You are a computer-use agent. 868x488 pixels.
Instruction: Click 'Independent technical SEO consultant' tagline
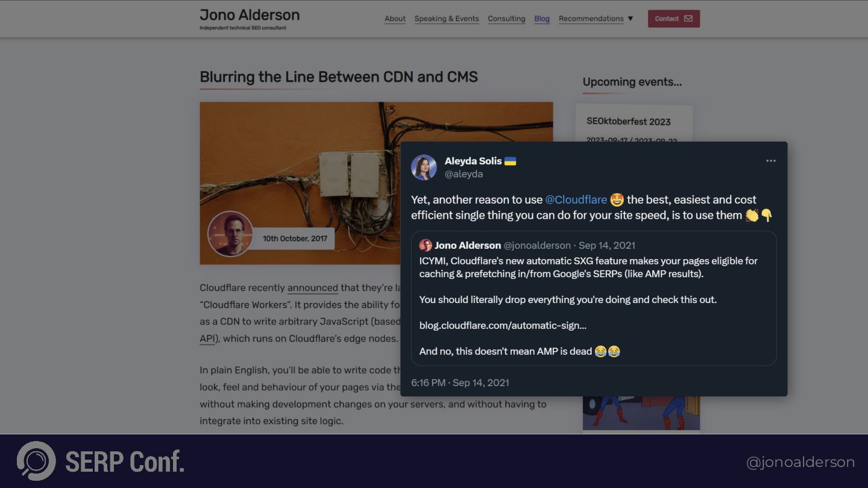click(243, 28)
